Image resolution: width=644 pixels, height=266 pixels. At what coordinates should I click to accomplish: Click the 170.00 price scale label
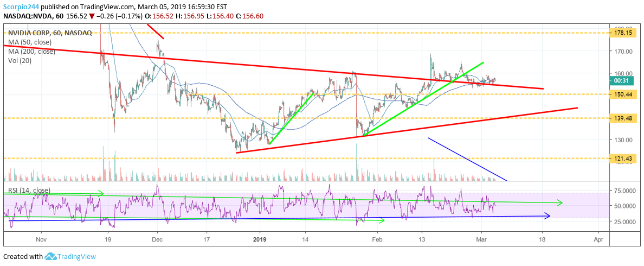tap(622, 52)
